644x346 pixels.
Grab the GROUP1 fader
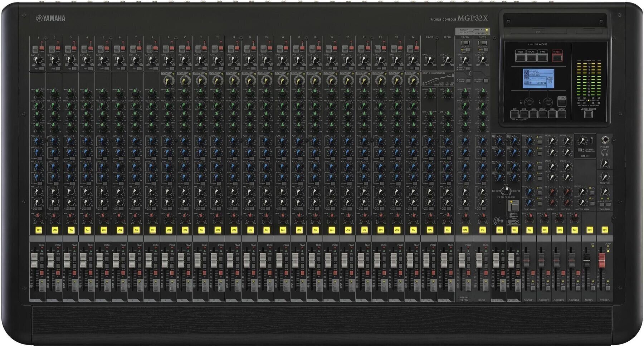526,260
